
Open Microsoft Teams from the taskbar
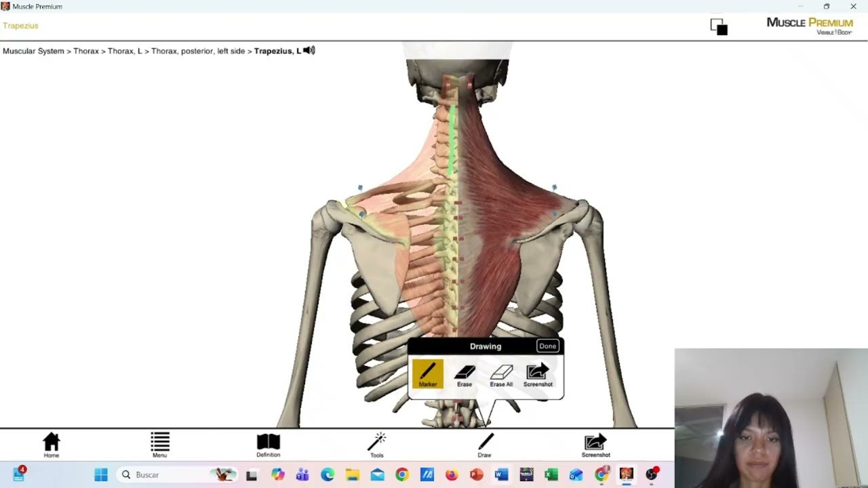pos(302,475)
